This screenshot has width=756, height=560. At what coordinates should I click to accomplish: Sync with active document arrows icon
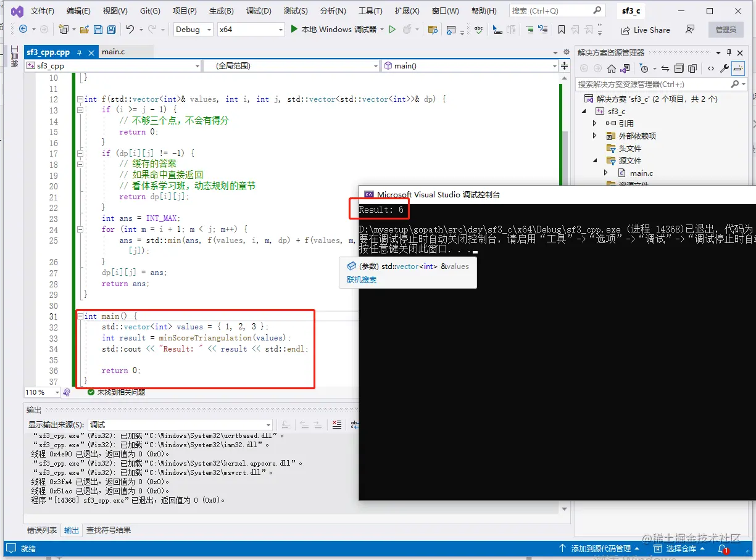pyautogui.click(x=665, y=68)
